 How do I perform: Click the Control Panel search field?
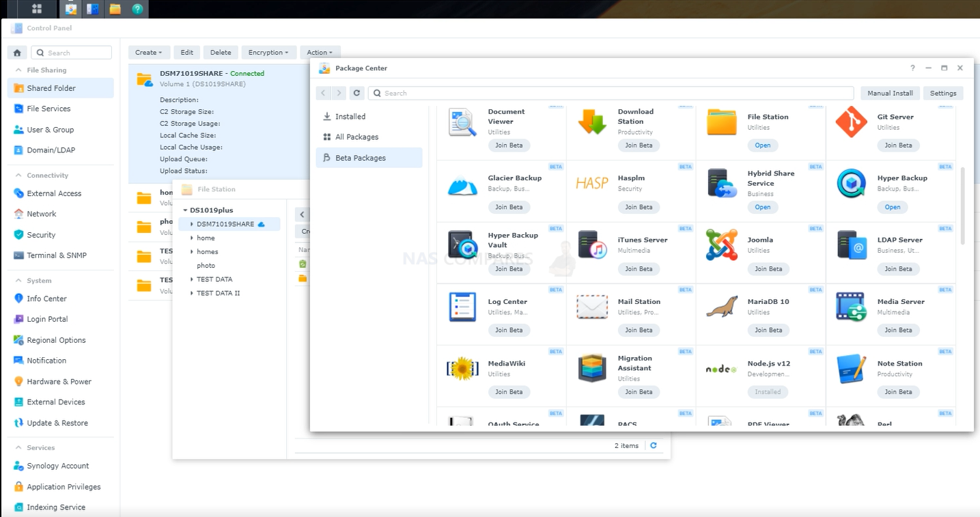coord(71,53)
